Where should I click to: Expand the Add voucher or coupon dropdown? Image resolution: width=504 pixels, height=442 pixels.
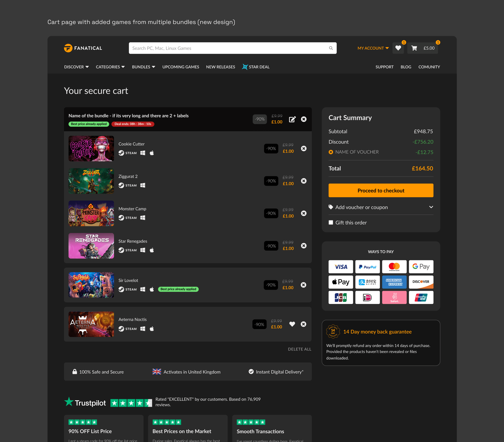coord(380,207)
